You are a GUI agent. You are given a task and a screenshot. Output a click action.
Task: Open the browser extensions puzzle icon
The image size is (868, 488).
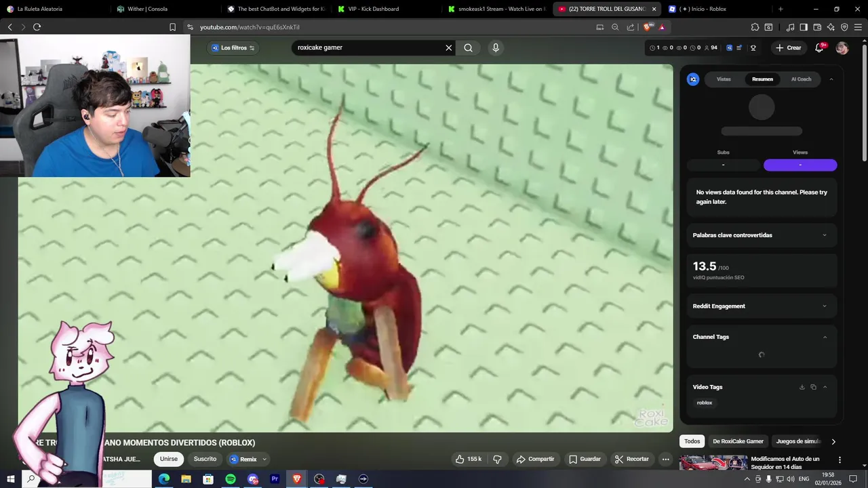tap(755, 27)
